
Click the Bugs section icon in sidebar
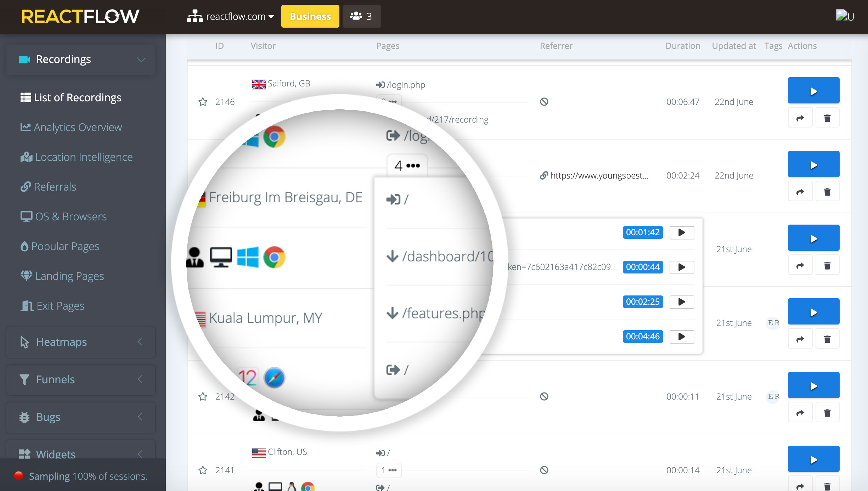[24, 417]
